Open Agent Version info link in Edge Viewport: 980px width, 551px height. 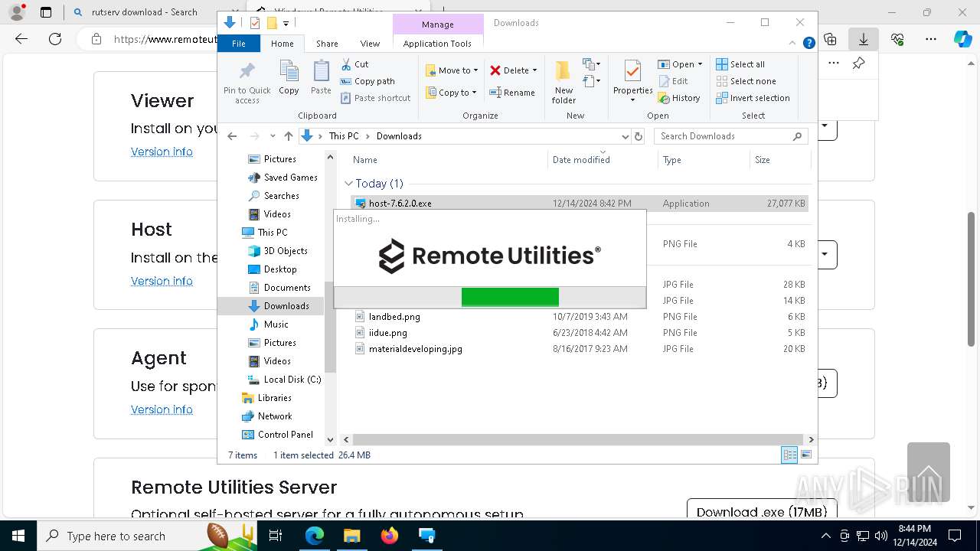pyautogui.click(x=162, y=409)
